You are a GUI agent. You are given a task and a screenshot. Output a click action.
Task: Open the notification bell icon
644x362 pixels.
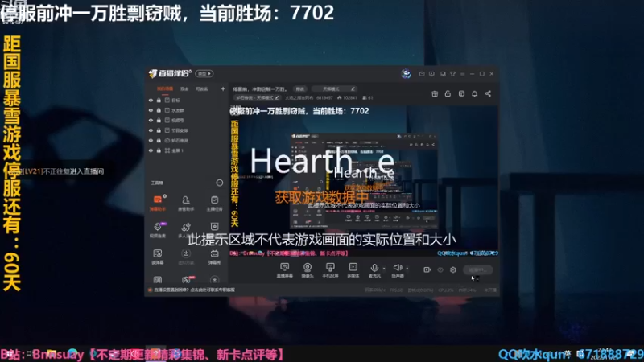coord(474,93)
